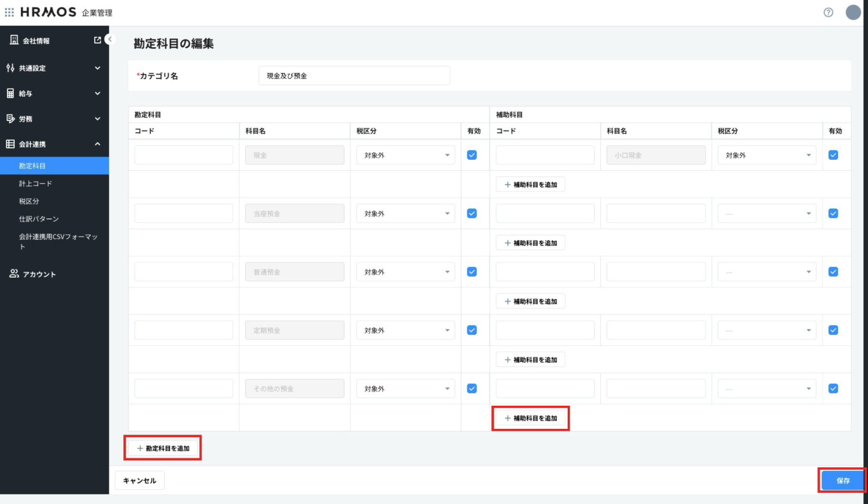Select 仕訳パターン in the sidebar
This screenshot has width=868, height=504.
39,219
